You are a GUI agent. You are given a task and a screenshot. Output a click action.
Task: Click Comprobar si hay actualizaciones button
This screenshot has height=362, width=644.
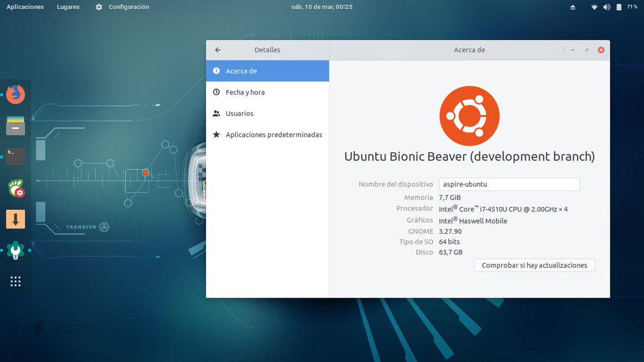(535, 265)
